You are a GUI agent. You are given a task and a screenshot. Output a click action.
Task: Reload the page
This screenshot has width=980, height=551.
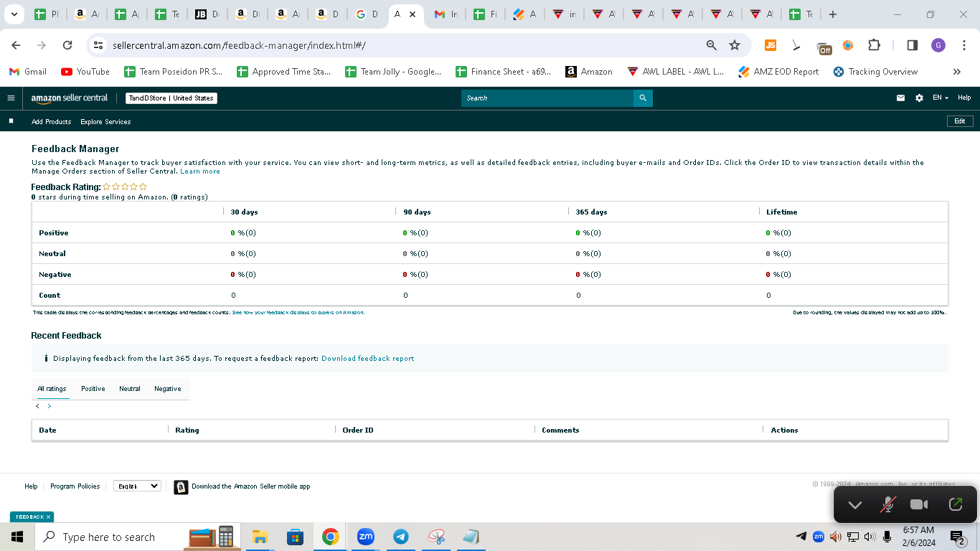(67, 45)
